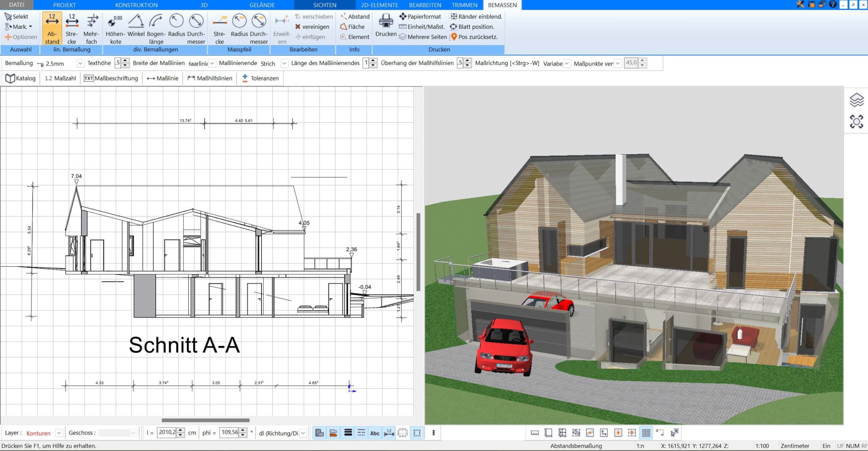The height and width of the screenshot is (451, 868).
Task: Switch to the KONSTRUKTION tab
Action: click(x=136, y=5)
